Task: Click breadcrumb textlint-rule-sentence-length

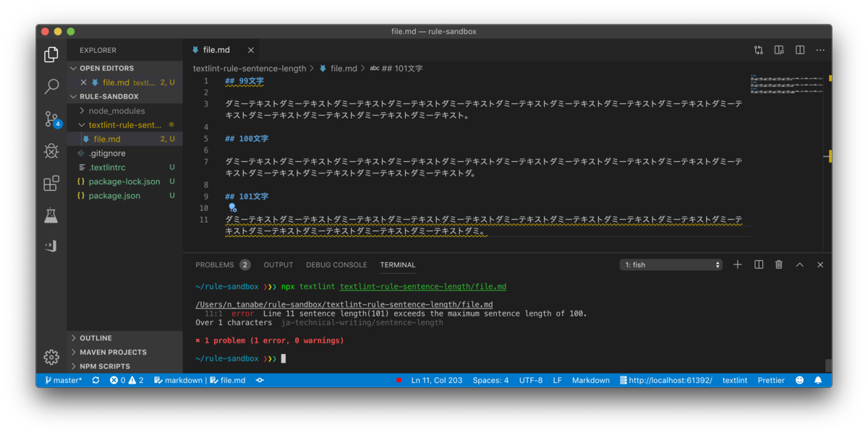Action: [250, 68]
